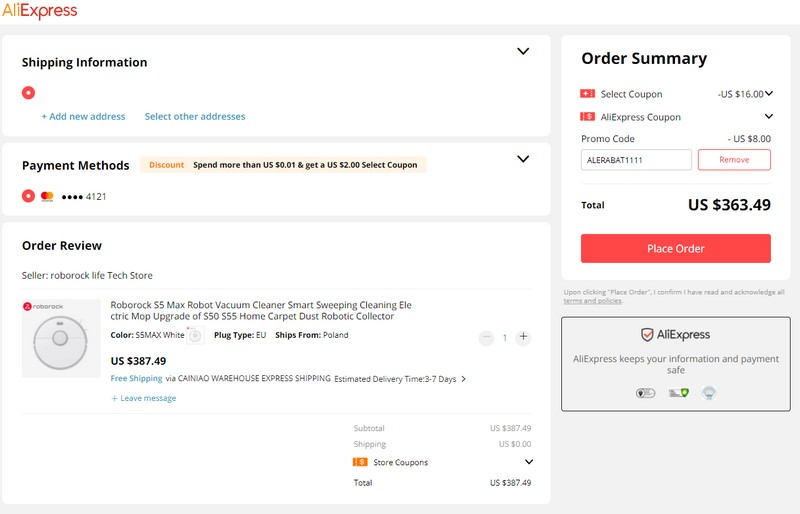The height and width of the screenshot is (514, 800).
Task: Click the item price US $387.49 below product options
Action: point(138,361)
